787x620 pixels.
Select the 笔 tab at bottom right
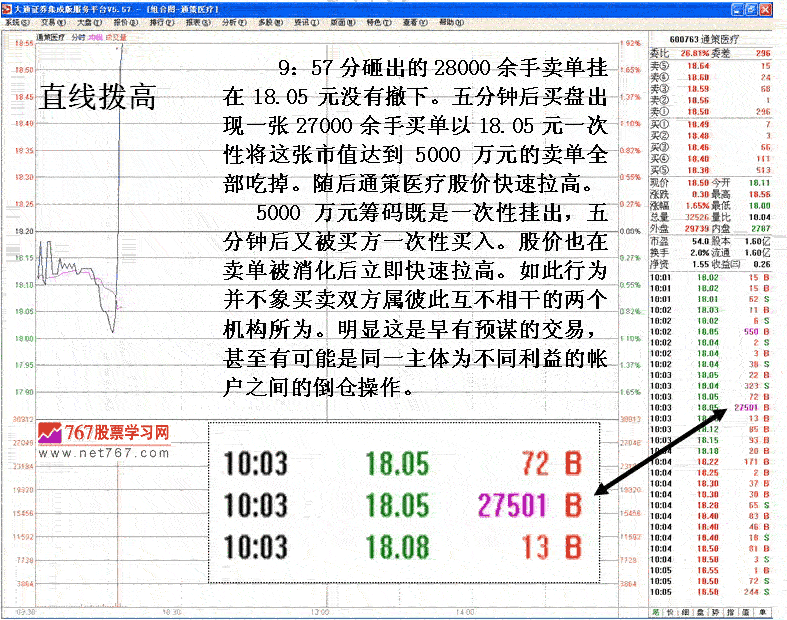(656, 611)
